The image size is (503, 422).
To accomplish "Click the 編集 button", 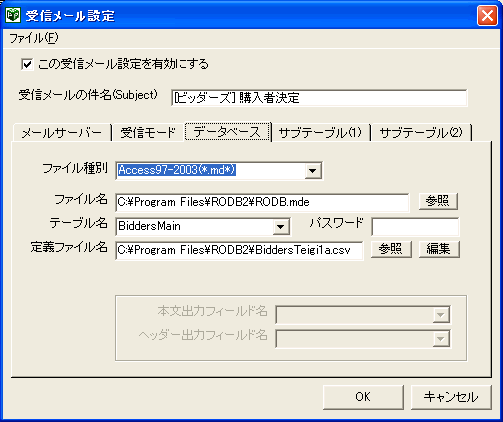I will coord(439,249).
